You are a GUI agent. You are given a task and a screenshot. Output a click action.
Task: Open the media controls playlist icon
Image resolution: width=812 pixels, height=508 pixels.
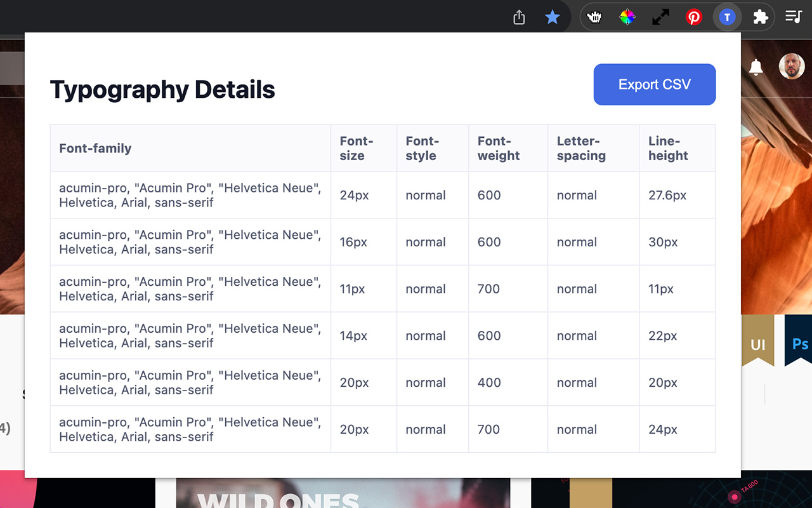coord(794,17)
